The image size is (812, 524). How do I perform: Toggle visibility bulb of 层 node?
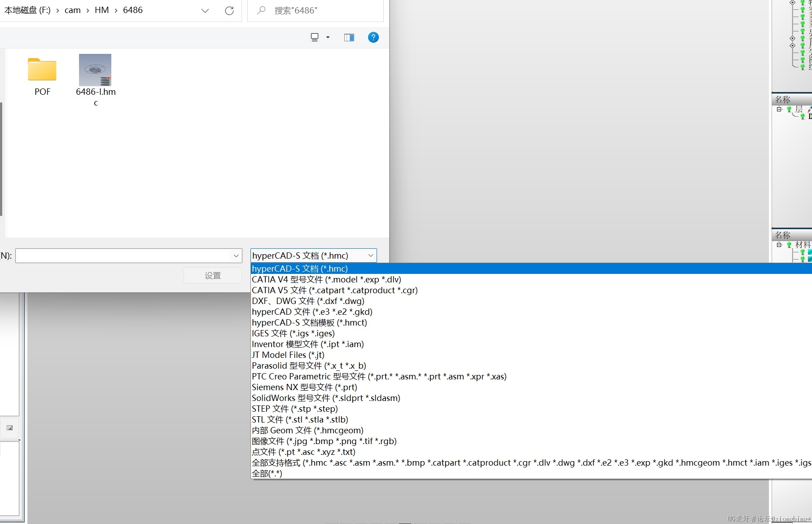[789, 109]
